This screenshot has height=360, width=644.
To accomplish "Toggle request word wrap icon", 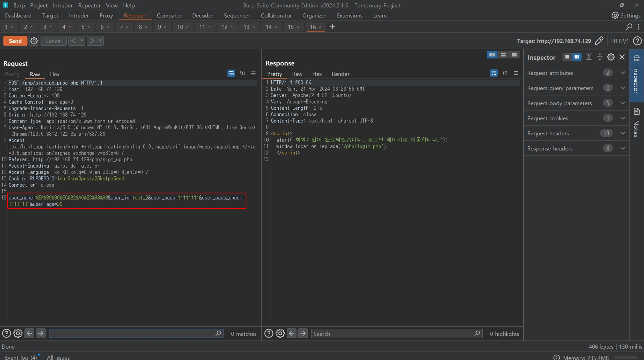I will [231, 73].
